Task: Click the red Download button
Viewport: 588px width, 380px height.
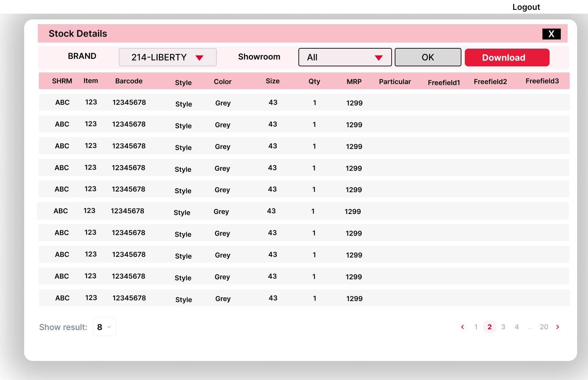Action: click(507, 57)
